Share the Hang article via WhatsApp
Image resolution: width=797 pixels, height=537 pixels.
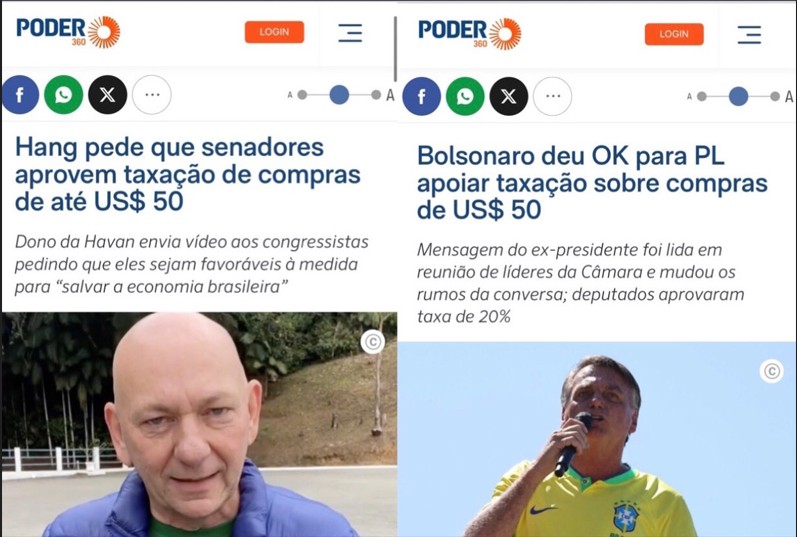coord(64,95)
